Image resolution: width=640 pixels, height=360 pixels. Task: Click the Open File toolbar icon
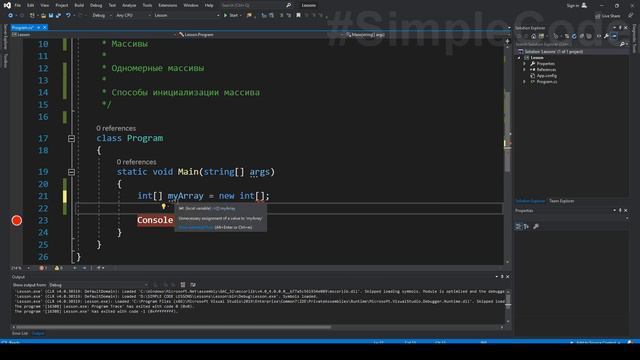(43, 15)
